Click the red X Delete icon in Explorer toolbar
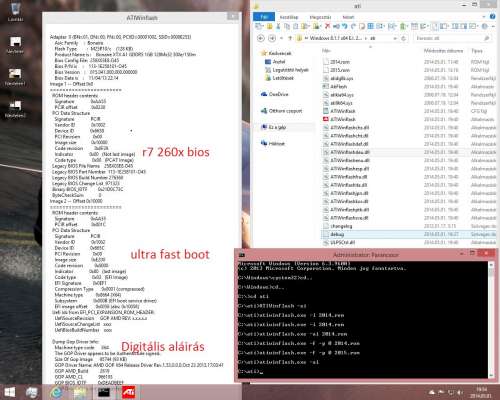The image size is (500, 400). tap(327, 26)
